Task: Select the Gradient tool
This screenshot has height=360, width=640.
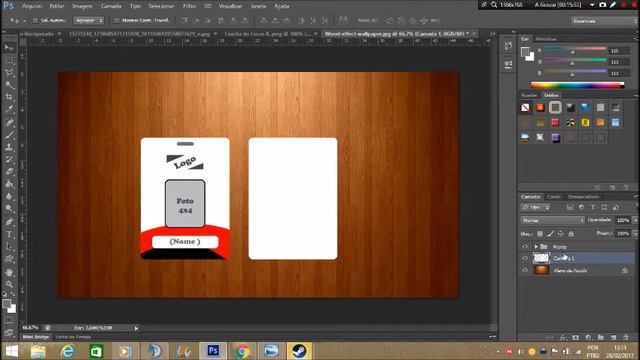Action: click(9, 184)
